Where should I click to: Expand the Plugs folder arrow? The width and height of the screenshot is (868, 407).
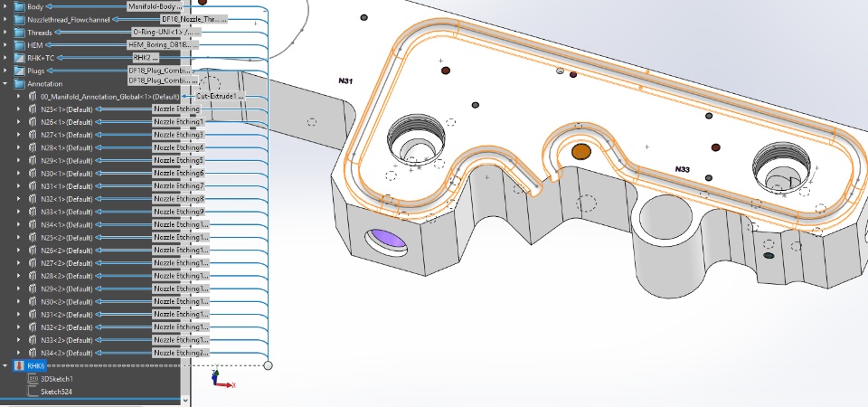point(5,71)
